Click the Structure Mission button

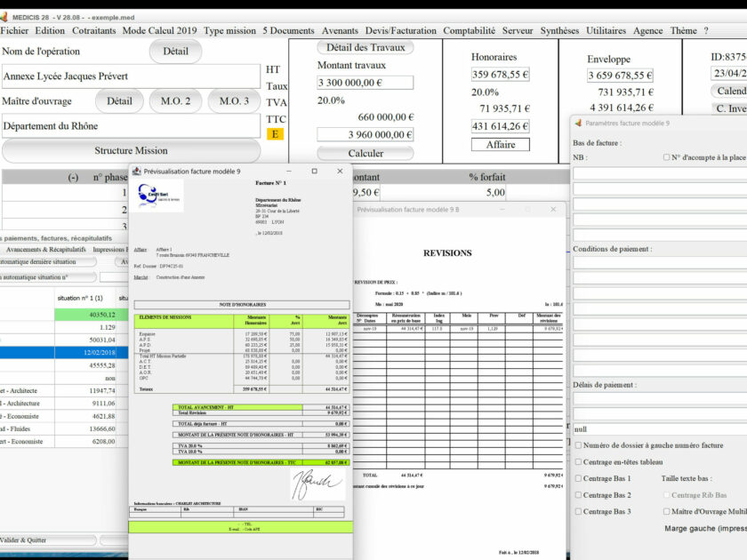(131, 151)
